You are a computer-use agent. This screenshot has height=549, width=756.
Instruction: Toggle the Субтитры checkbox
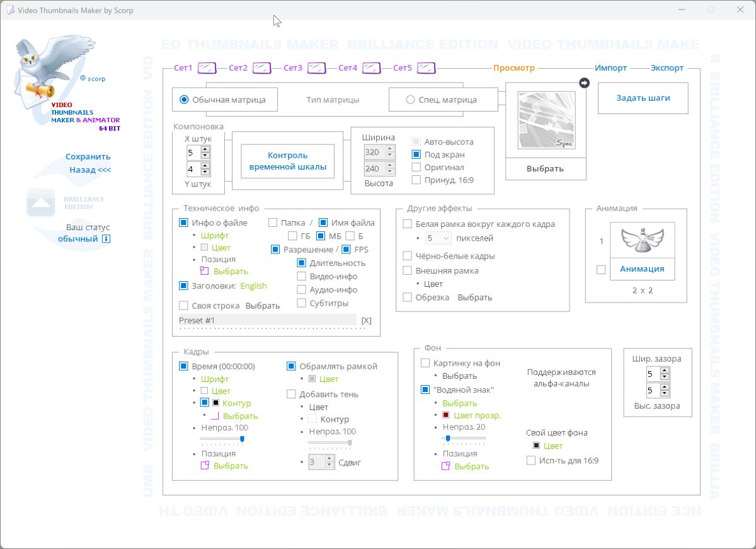302,303
